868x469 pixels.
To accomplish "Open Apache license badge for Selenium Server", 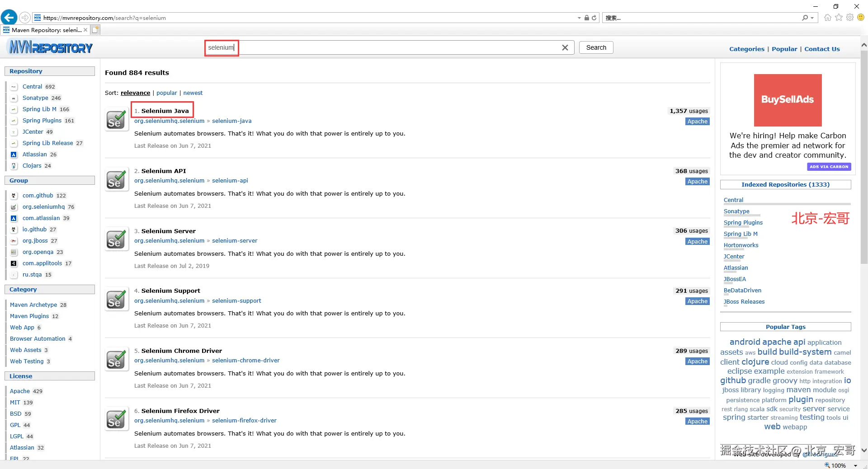I will pyautogui.click(x=697, y=242).
